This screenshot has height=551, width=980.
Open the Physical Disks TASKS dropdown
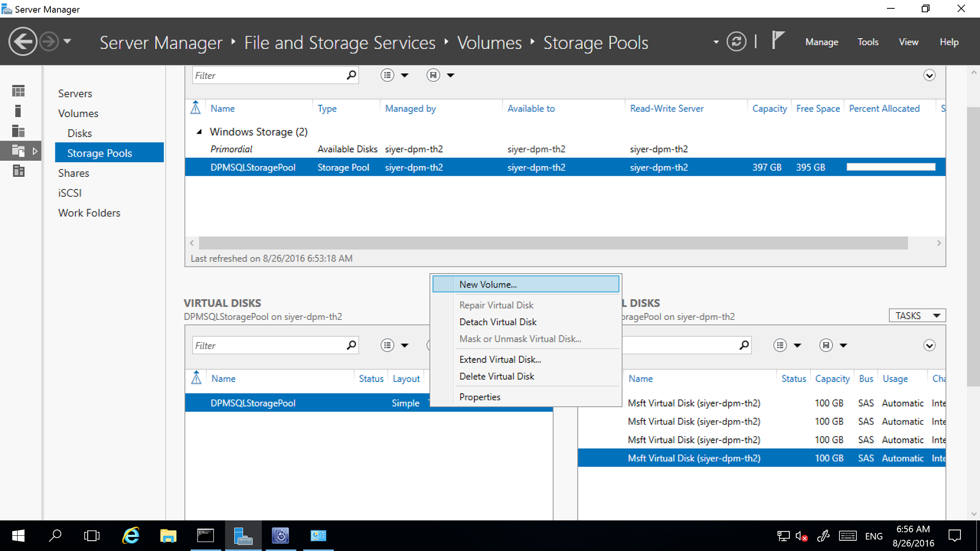click(917, 315)
